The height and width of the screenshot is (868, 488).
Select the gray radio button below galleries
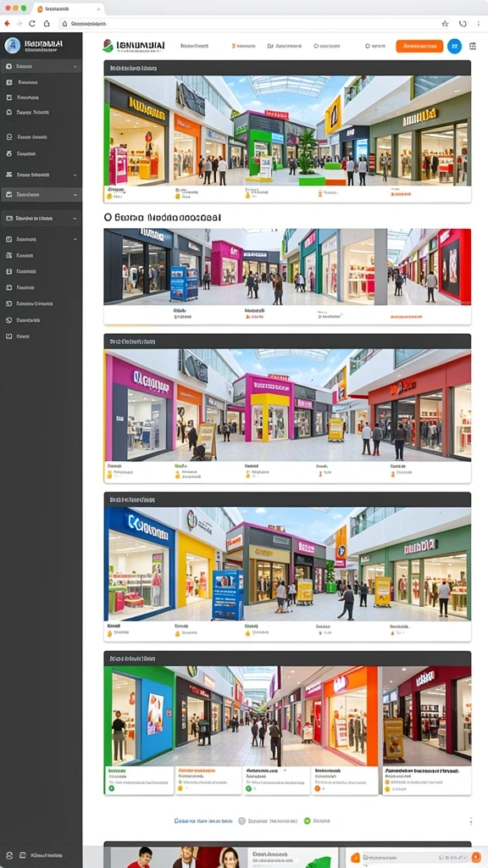(241, 821)
